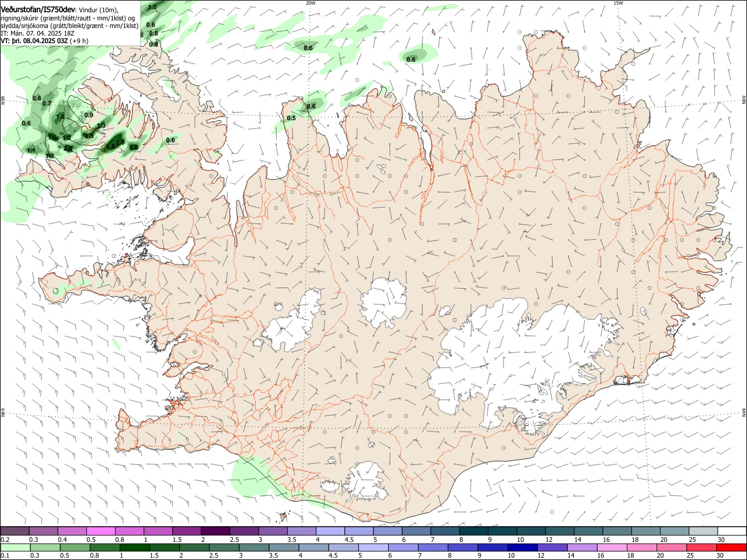Image resolution: width=747 pixels, height=560 pixels.
Task: Click the 0.6 value right of the 0.5 label
Action: coord(311,106)
